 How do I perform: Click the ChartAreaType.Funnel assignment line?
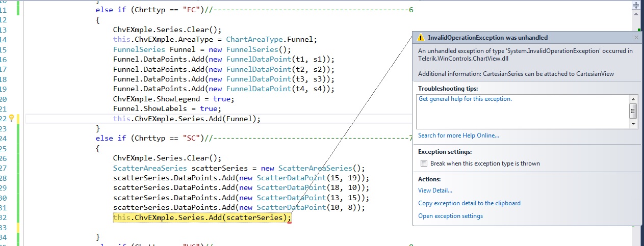point(215,39)
